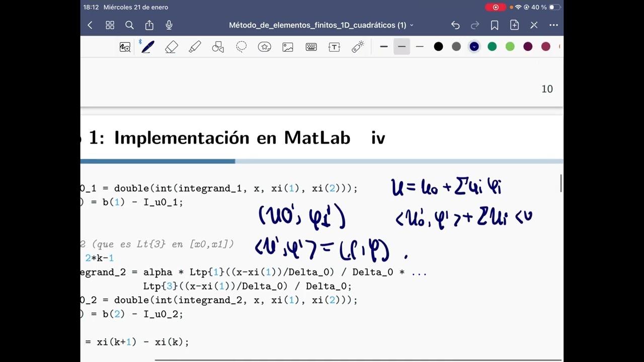
Task: Tap the selected dark blue color
Action: click(x=474, y=47)
